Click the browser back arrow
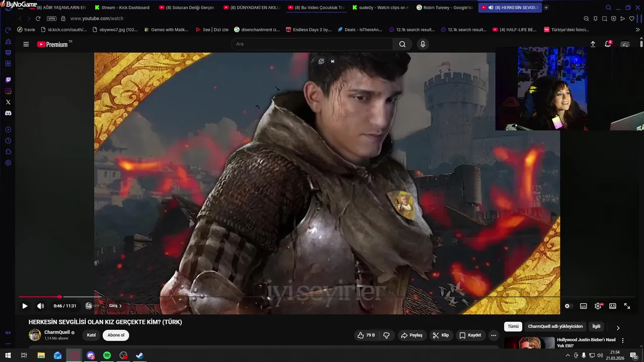 pyautogui.click(x=20, y=19)
